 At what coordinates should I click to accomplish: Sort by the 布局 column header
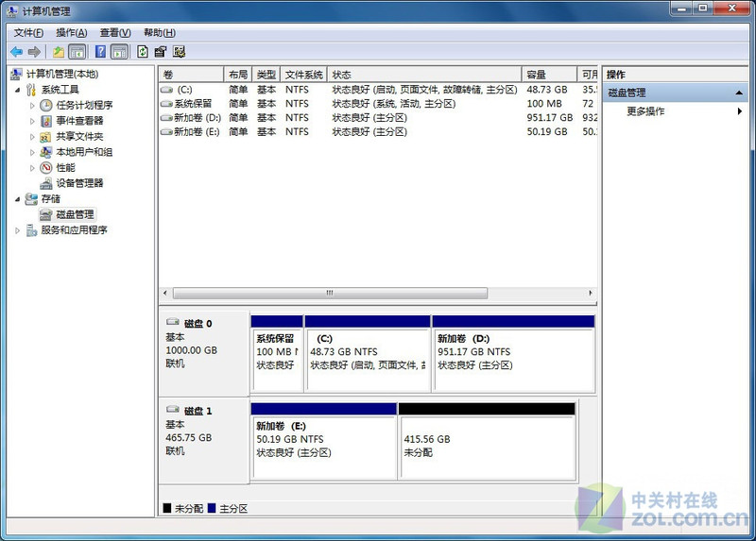(238, 75)
